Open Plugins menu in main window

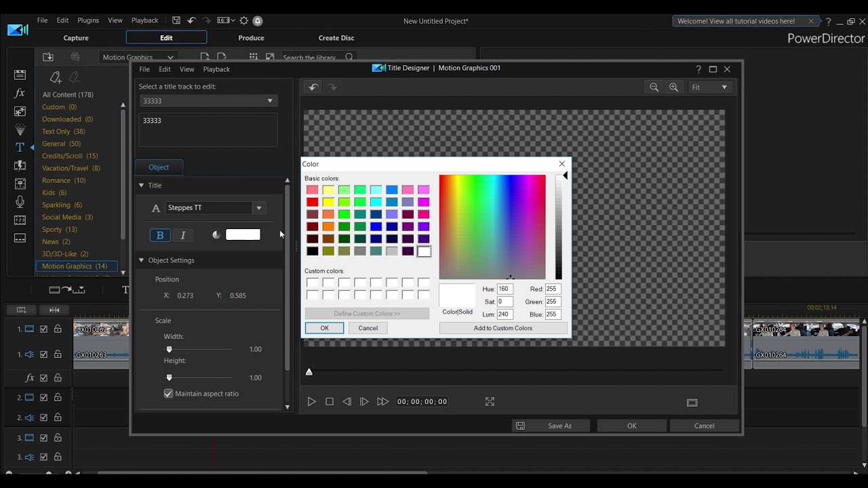tap(88, 21)
